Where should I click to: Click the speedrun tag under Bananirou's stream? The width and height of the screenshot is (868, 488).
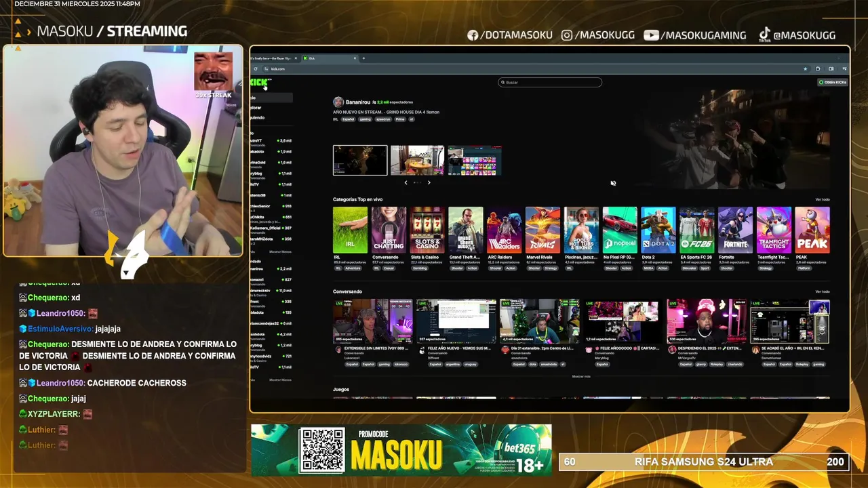click(383, 119)
